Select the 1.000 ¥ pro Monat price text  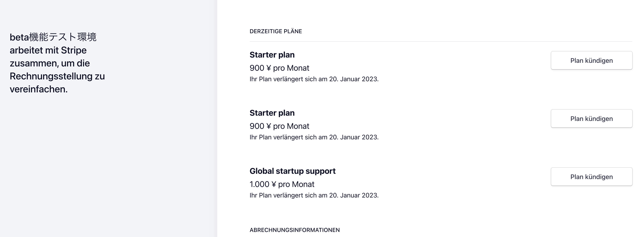282,184
